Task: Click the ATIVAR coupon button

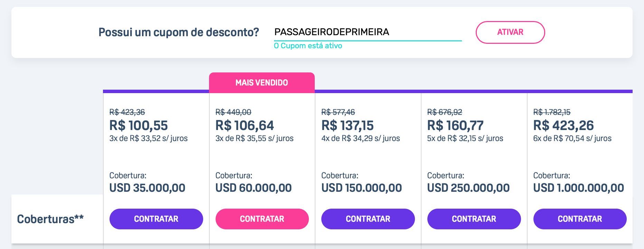Action: pyautogui.click(x=510, y=32)
